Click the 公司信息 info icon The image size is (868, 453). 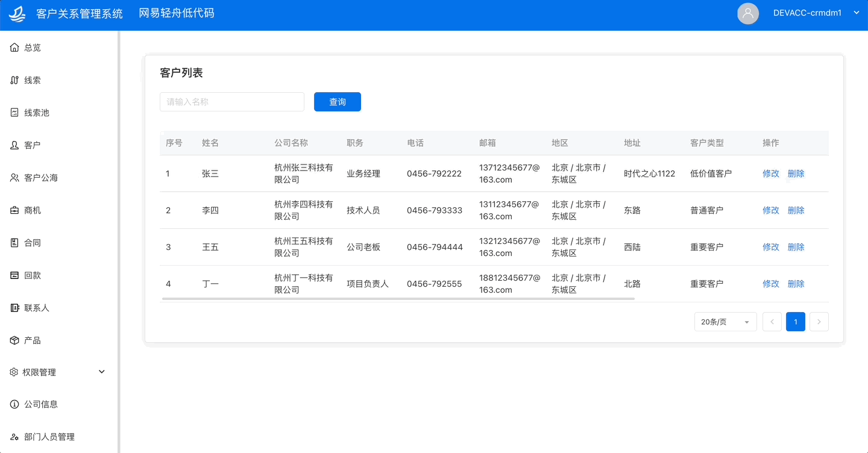coord(14,404)
